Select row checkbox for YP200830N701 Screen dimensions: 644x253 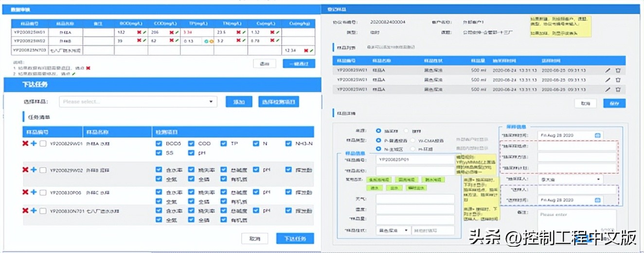click(43, 211)
